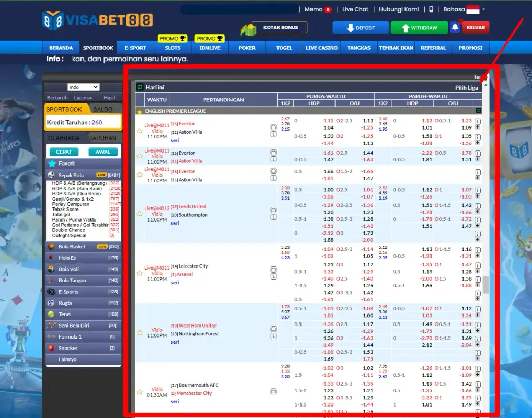Favorite the Leicester City vs Arsenal match

click(140, 273)
